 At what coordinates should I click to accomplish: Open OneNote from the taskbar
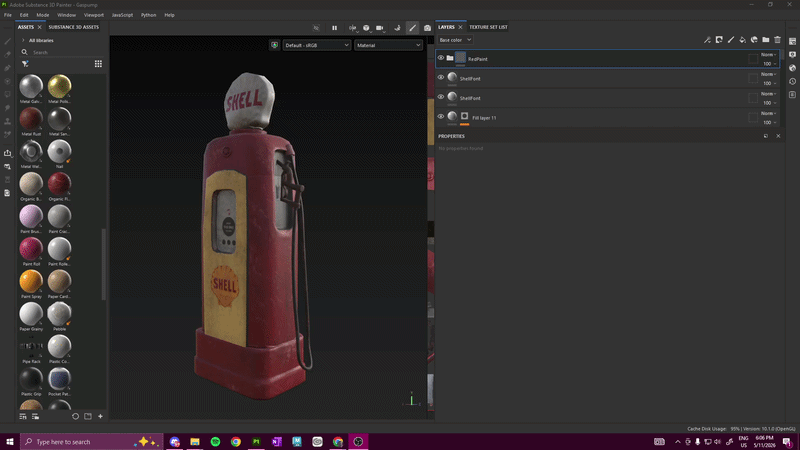point(277,441)
